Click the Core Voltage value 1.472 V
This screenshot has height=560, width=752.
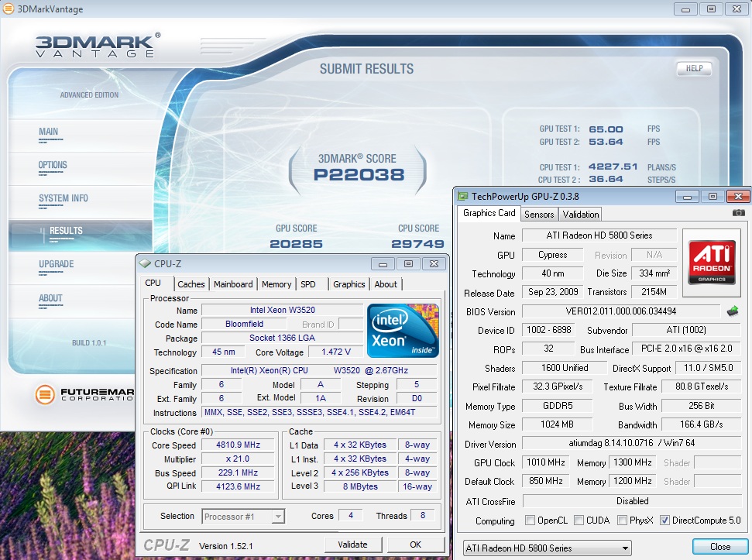coord(335,352)
